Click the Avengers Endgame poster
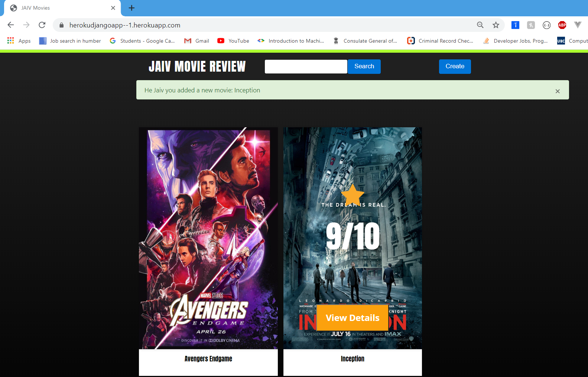The height and width of the screenshot is (377, 588). [x=208, y=238]
